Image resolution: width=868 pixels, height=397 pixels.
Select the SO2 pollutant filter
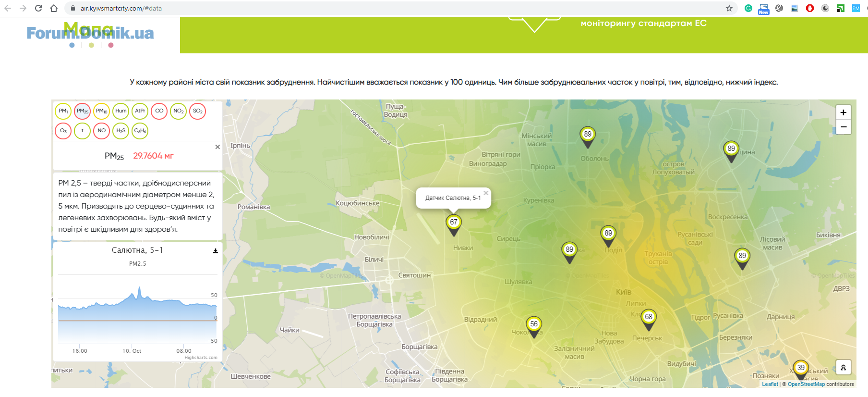(x=197, y=111)
